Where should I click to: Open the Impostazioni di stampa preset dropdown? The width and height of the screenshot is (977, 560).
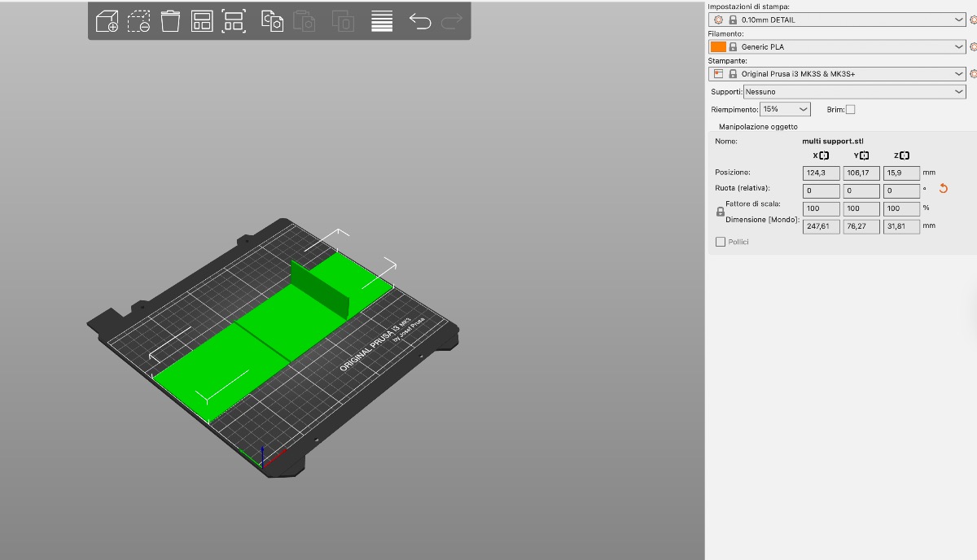coord(837,20)
